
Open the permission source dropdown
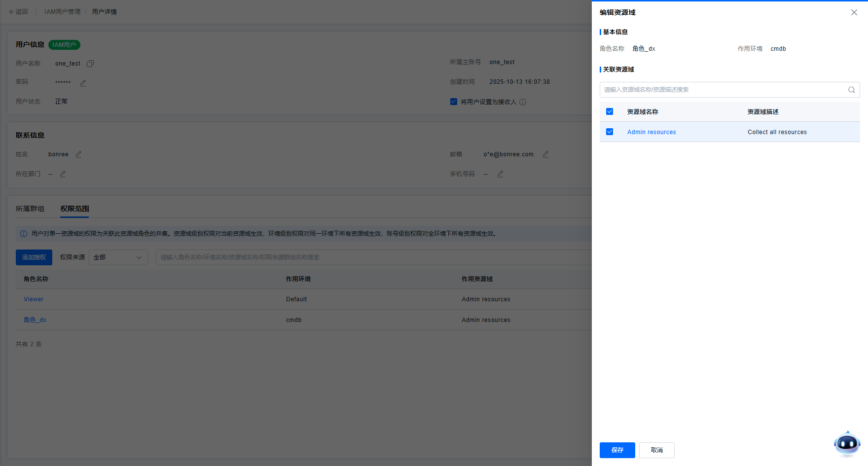coord(118,257)
